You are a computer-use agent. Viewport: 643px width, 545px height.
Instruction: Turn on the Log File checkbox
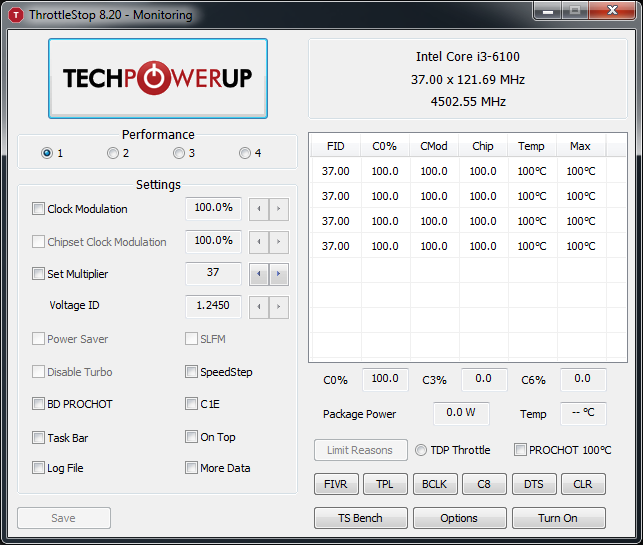coord(38,467)
